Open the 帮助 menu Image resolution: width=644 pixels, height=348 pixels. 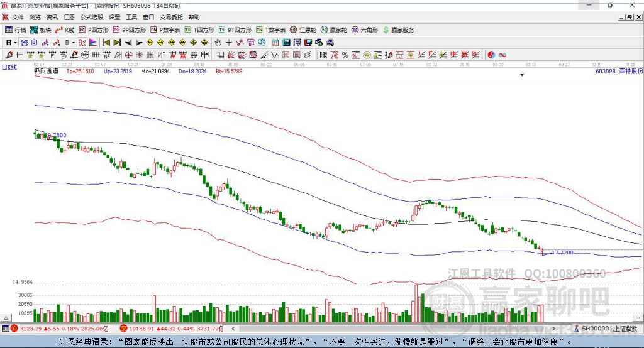(194, 17)
